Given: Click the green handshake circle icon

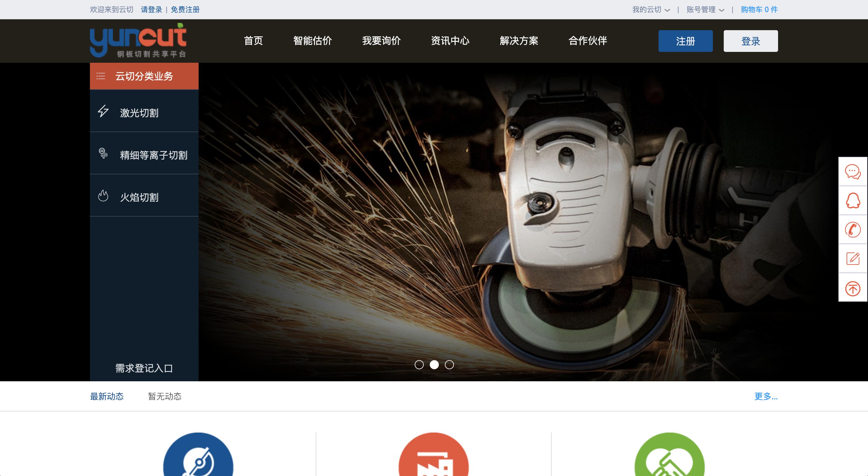Looking at the screenshot, I should [x=669, y=454].
